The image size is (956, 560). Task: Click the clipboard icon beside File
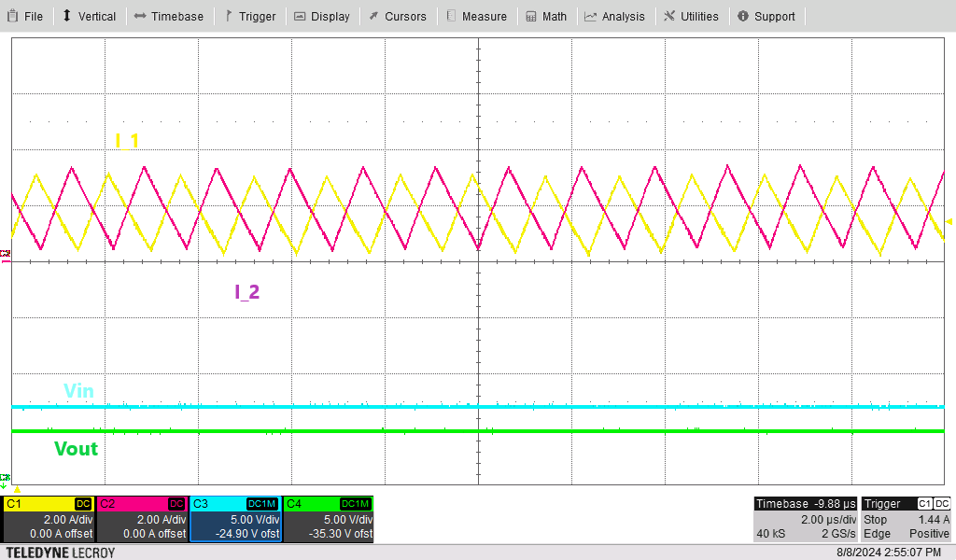click(x=12, y=16)
